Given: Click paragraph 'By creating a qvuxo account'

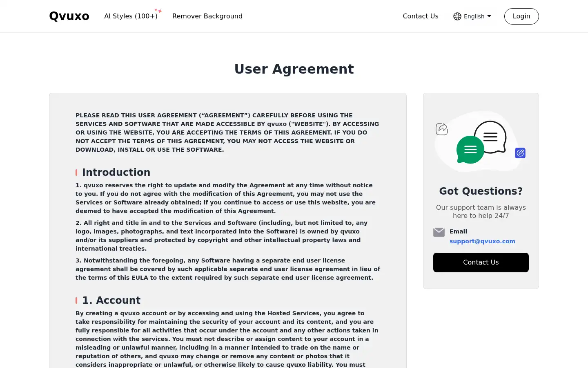Looking at the screenshot, I should coord(227,339).
